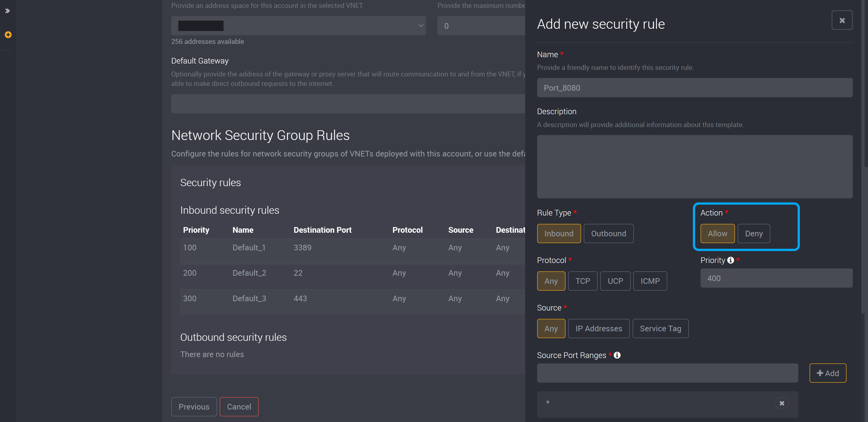Select IP Addresses as source
This screenshot has width=868, height=422.
point(599,328)
